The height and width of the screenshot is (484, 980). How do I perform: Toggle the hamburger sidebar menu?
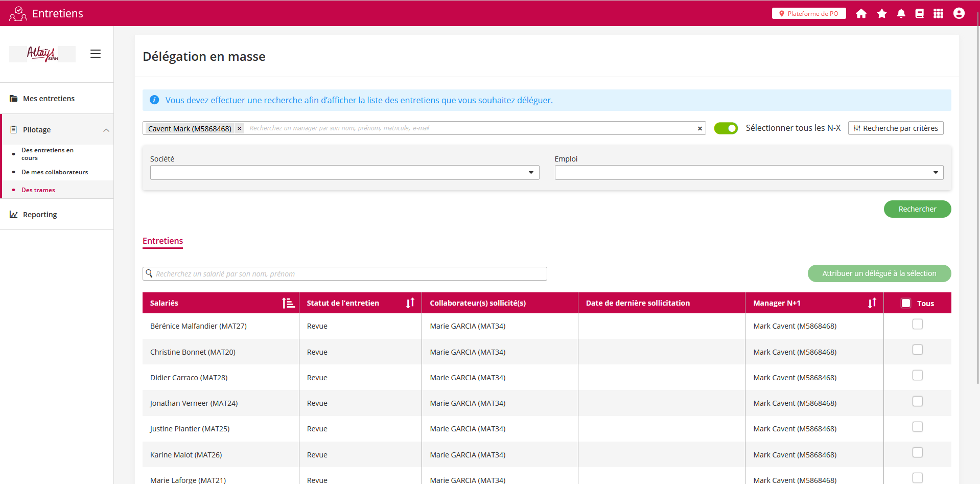(x=96, y=54)
